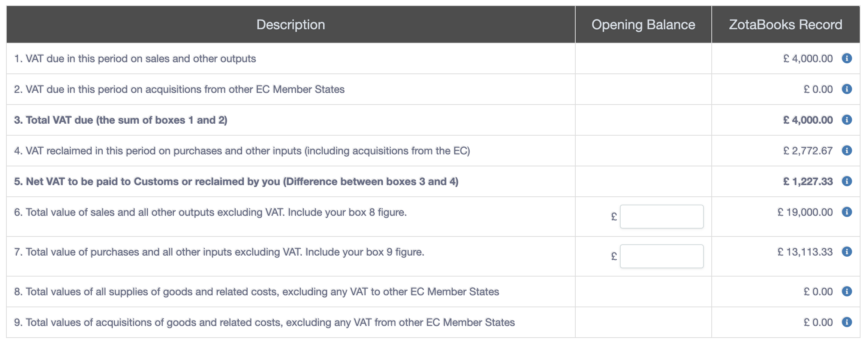Click the £ 13,113.33 purchases total value
This screenshot has width=868, height=344.
[x=805, y=252]
